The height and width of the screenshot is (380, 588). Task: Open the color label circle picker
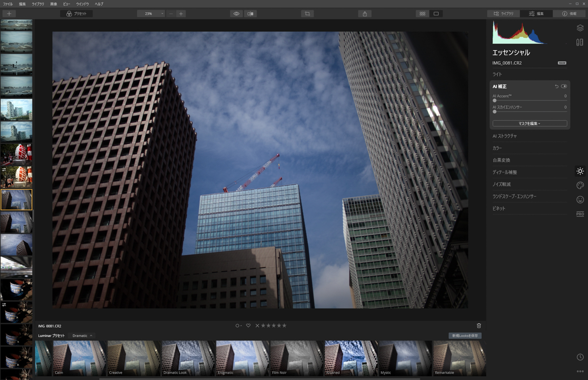pos(238,326)
